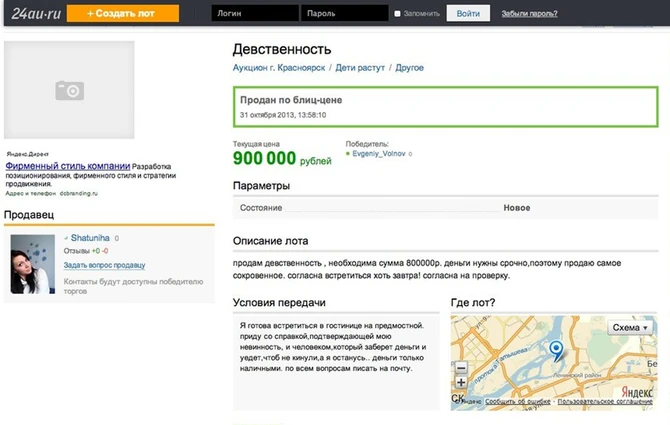Go to Аукцион г. Красноярск breadcrumb

click(279, 68)
